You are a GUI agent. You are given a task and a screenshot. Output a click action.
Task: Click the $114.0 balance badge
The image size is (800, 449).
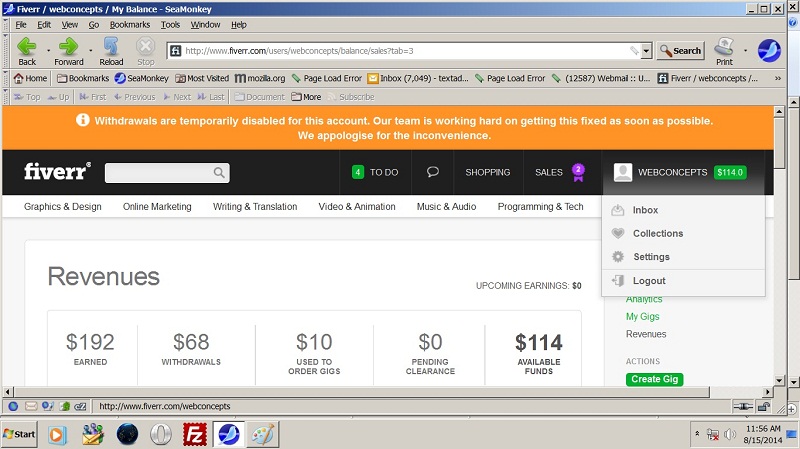pos(730,172)
